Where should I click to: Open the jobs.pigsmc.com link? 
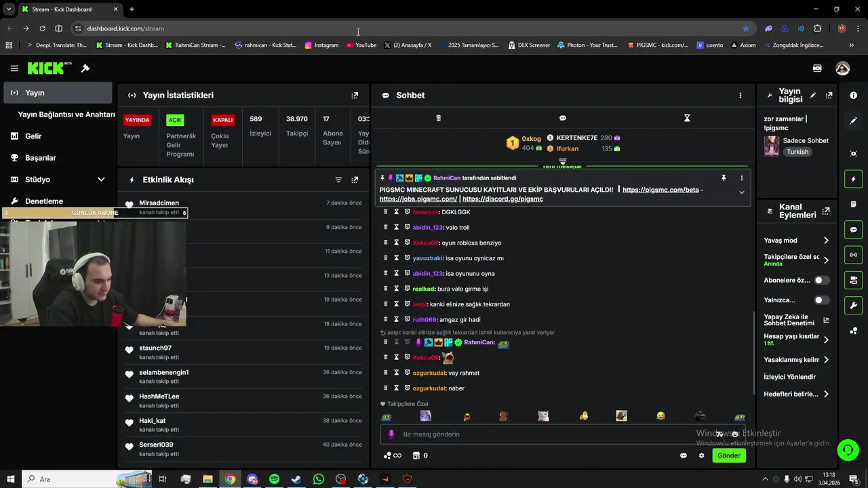click(418, 199)
